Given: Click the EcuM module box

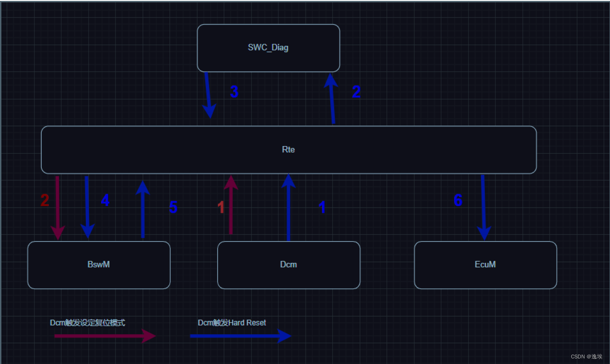Looking at the screenshot, I should [485, 265].
